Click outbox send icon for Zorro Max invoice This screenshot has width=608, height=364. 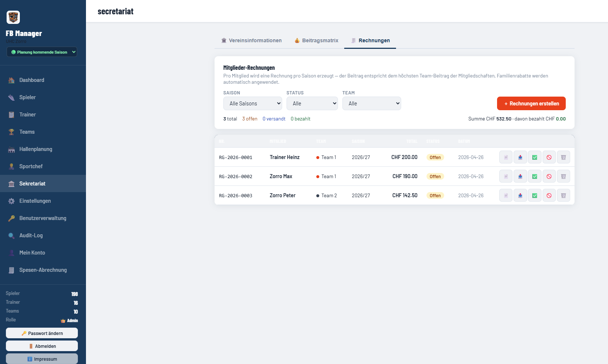520,176
